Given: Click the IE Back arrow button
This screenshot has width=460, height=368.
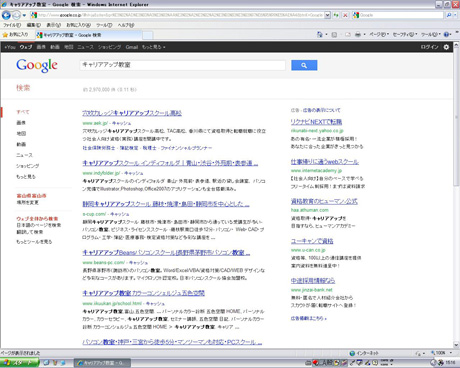Looking at the screenshot, I should (6, 15).
